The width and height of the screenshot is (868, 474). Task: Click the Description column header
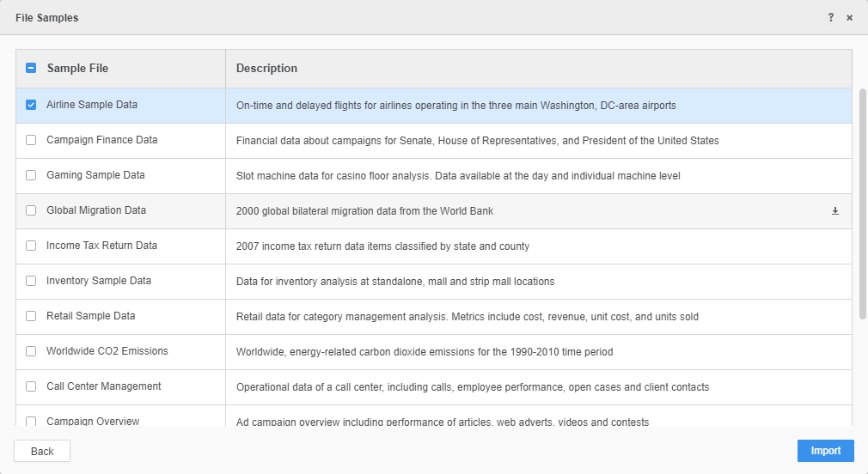(266, 68)
